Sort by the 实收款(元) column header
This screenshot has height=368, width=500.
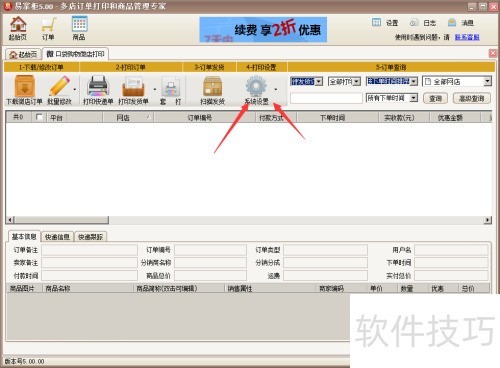(x=403, y=117)
